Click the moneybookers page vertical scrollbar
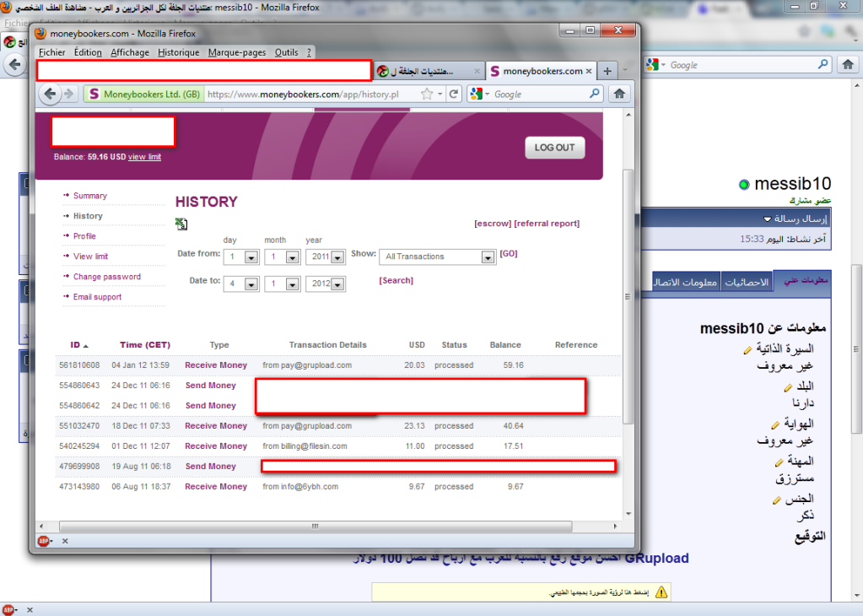 [628, 297]
